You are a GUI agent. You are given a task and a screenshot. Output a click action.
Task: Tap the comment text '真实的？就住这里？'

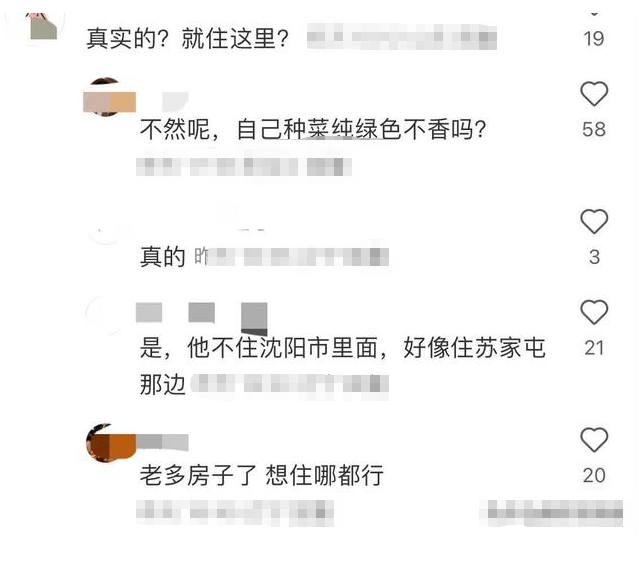188,39
